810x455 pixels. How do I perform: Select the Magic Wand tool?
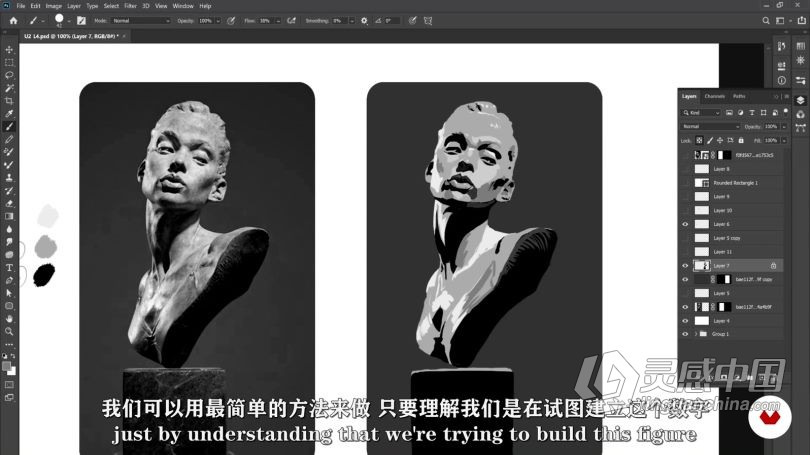tap(9, 88)
